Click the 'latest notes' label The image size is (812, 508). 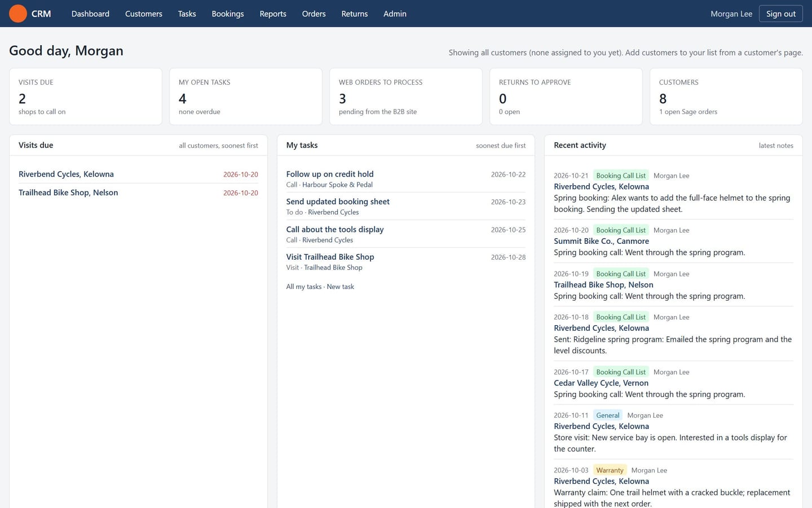(x=776, y=146)
